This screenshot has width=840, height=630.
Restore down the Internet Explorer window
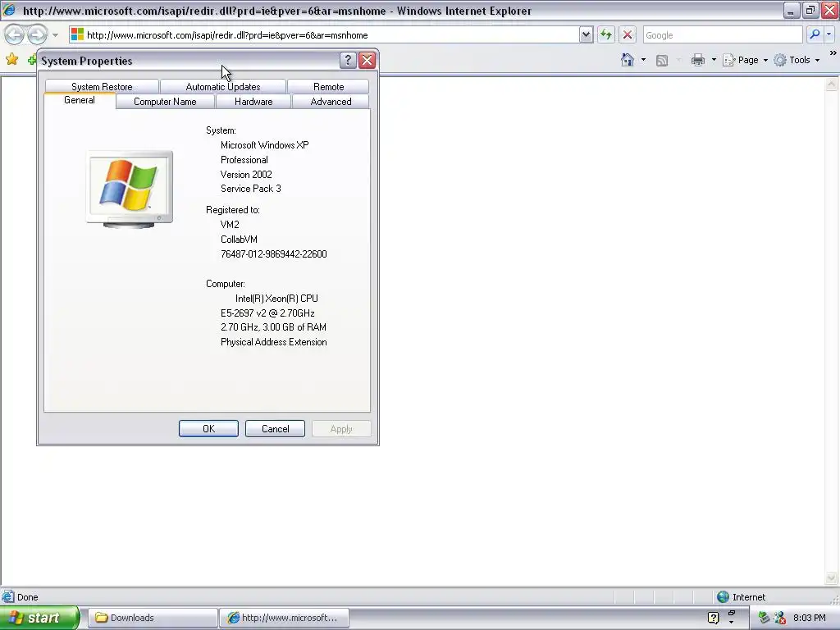tap(810, 10)
